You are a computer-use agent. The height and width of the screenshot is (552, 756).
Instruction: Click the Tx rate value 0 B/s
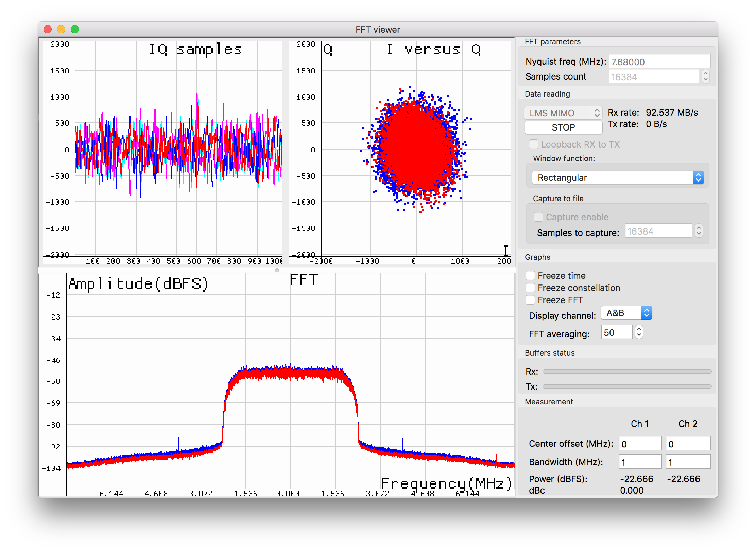click(x=656, y=124)
